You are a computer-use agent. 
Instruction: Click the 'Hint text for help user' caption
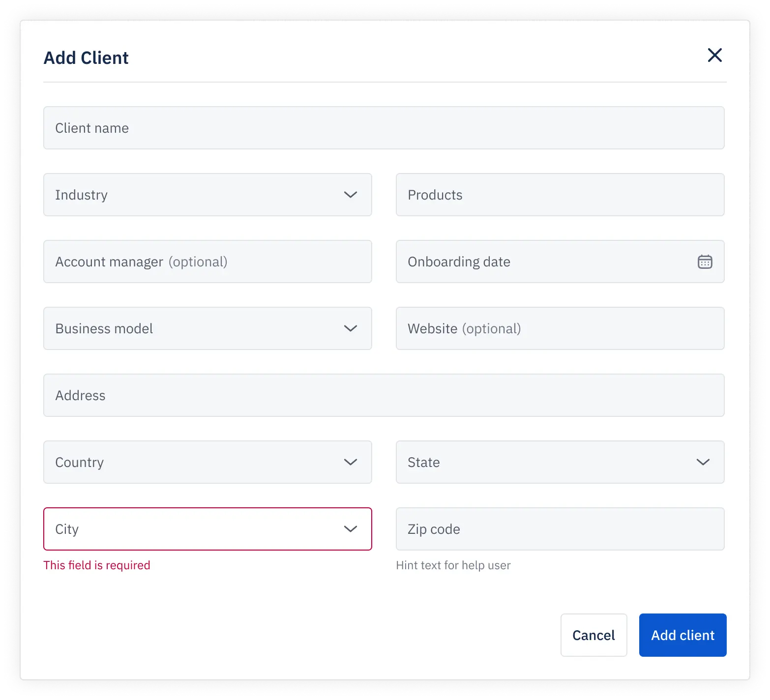tap(453, 565)
